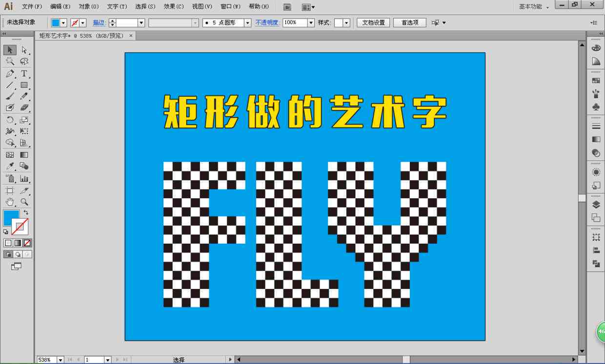Image resolution: width=605 pixels, height=364 pixels.
Task: Open Adobe Bridge (Br) button
Action: (x=287, y=7)
